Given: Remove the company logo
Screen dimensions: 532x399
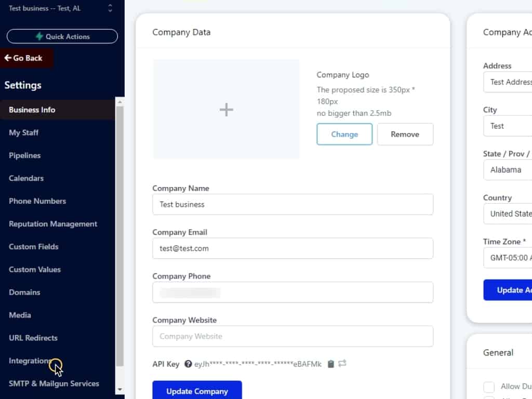Looking at the screenshot, I should click(405, 134).
